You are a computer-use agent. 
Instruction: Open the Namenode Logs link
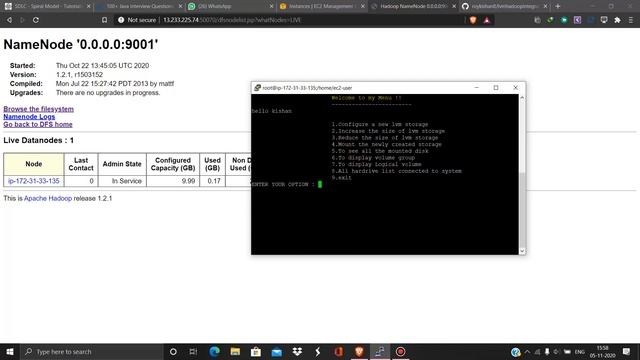click(x=29, y=117)
